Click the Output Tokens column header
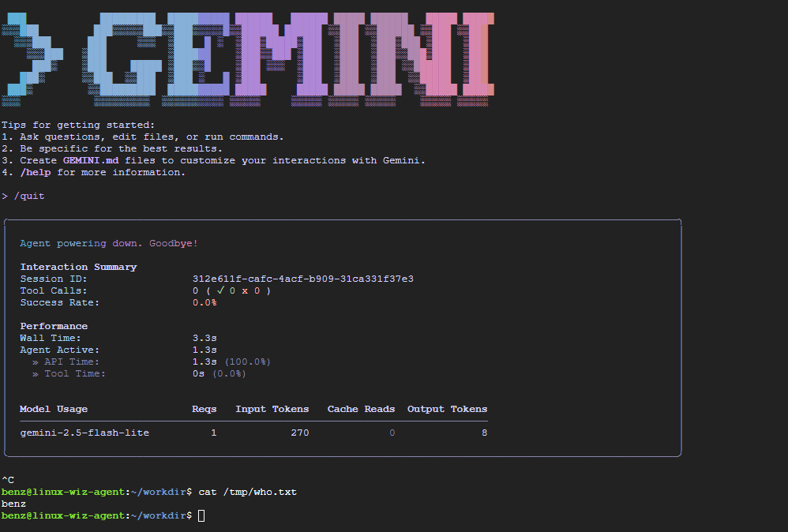The height and width of the screenshot is (532, 788). 447,409
